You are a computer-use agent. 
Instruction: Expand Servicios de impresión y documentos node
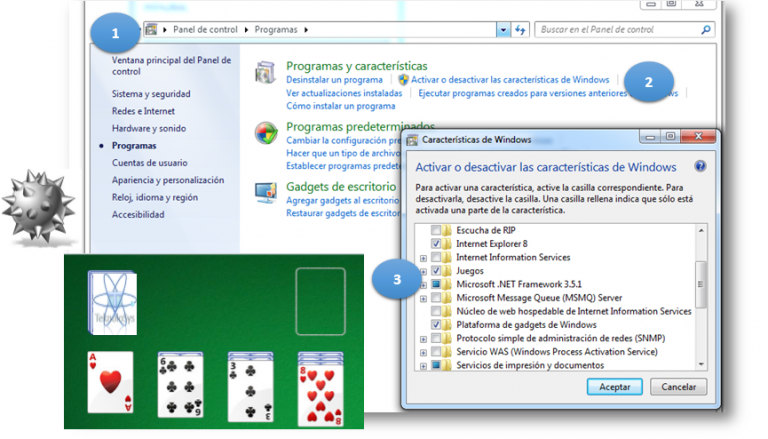[x=423, y=366]
